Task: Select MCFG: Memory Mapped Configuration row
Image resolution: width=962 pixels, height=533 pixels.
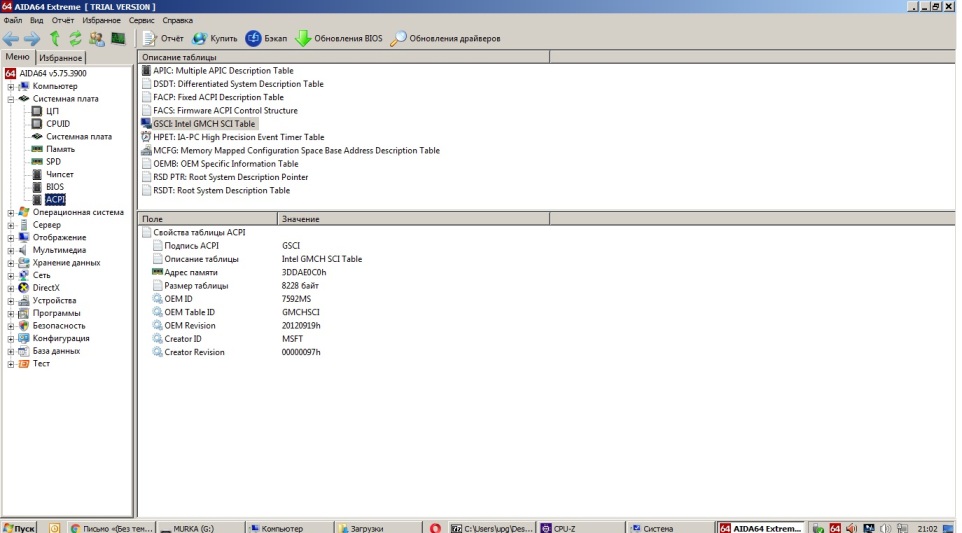Action: point(296,150)
